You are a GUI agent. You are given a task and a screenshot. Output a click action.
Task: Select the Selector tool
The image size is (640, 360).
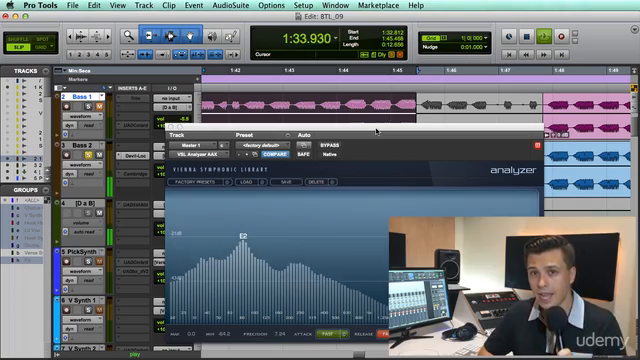170,36
